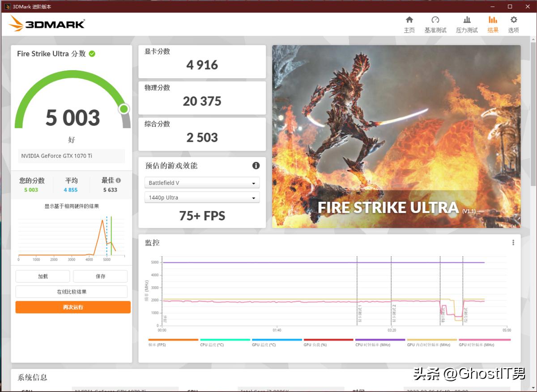This screenshot has width=537, height=392.
Task: Click 在线比较结果 to compare results online
Action: point(72,291)
